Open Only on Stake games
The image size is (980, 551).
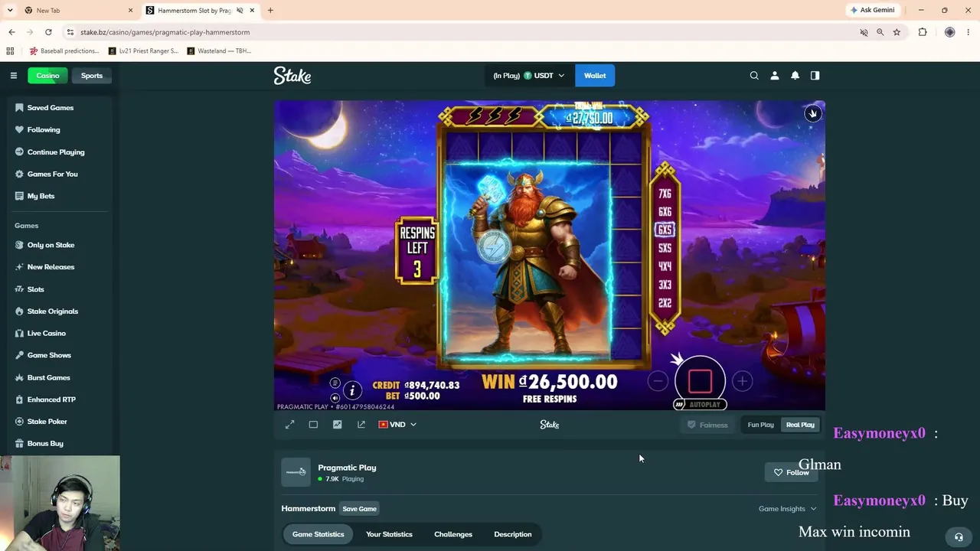tap(51, 245)
